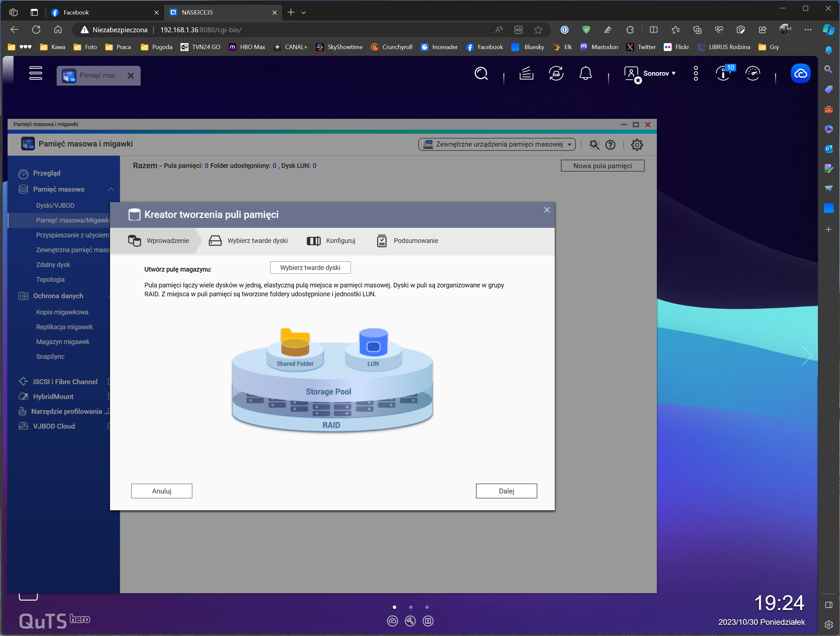The height and width of the screenshot is (636, 840).
Task: Click the NAS desktop search magnifier icon
Action: (481, 73)
